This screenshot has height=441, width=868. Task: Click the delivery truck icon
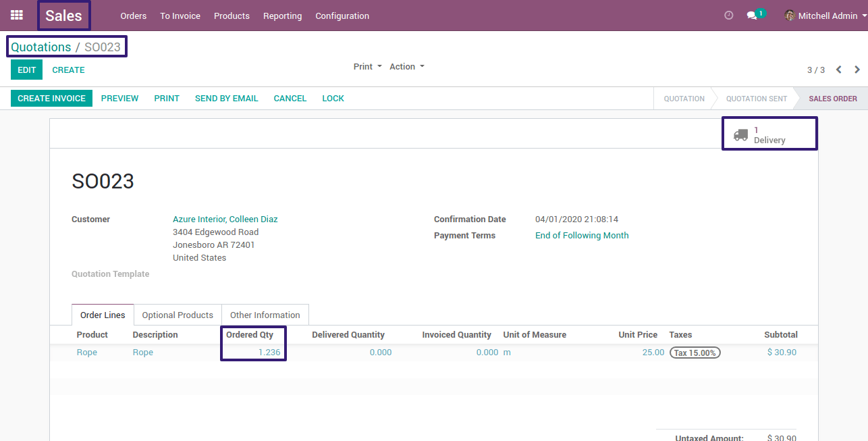click(x=740, y=135)
